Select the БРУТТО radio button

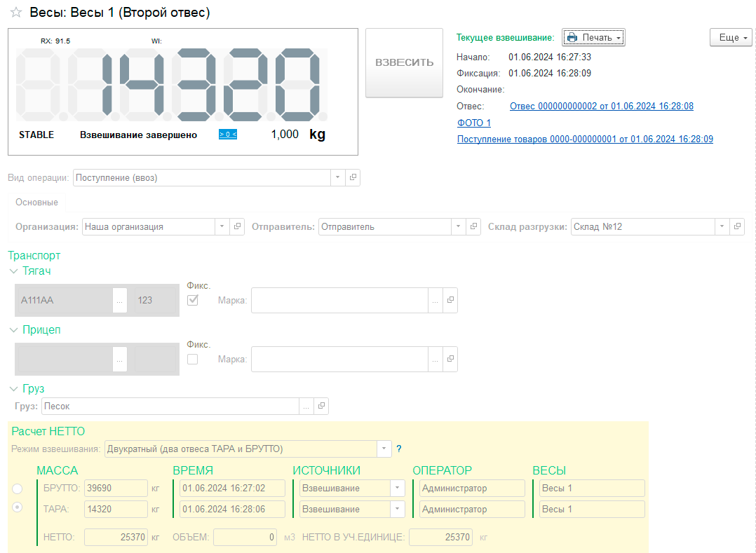[18, 488]
